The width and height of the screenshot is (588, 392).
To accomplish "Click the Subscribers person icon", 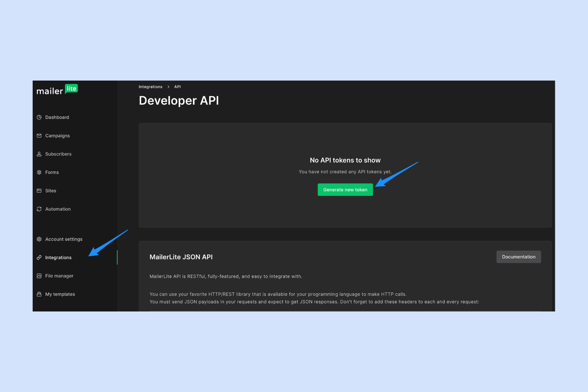I will pyautogui.click(x=39, y=154).
